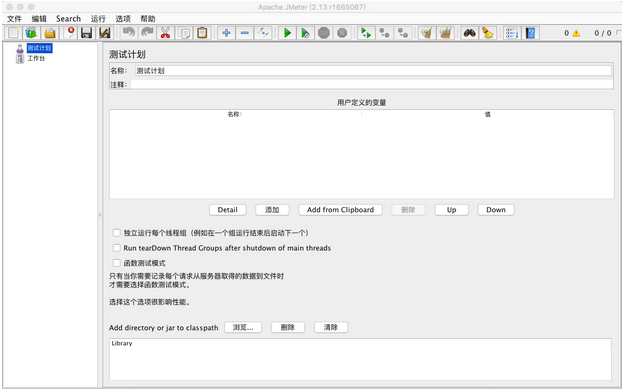The image size is (623, 390).
Task: Start the test with green play icon
Action: (x=287, y=33)
